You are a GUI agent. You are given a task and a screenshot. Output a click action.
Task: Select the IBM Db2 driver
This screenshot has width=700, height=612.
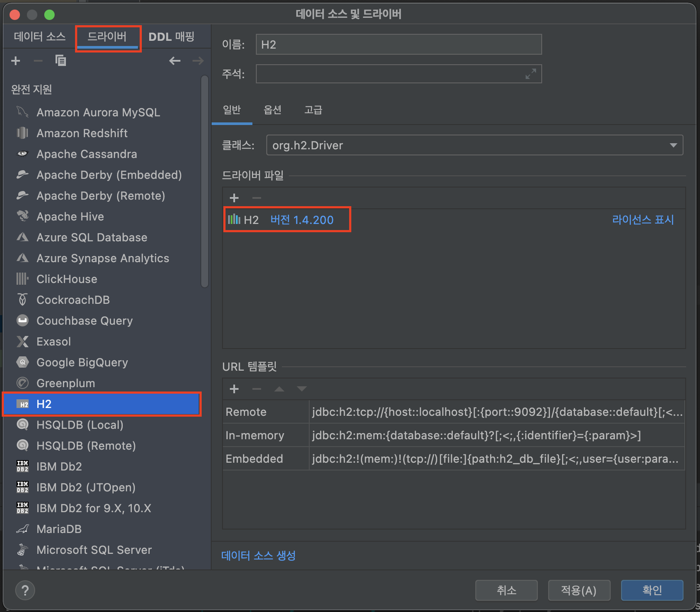pos(101,466)
